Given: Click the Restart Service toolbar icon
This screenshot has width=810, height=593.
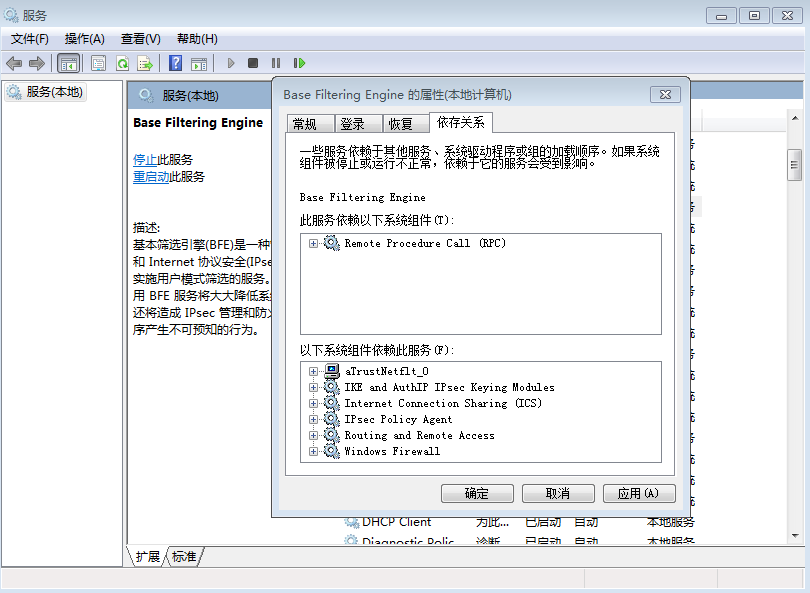Looking at the screenshot, I should pos(298,63).
